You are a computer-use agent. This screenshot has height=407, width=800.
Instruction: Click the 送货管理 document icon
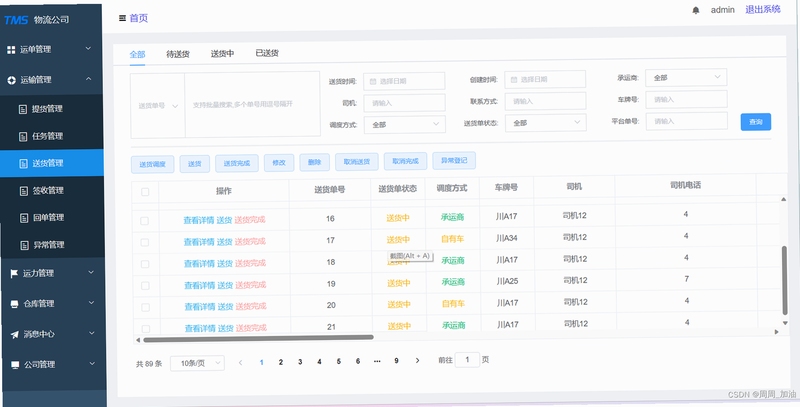point(23,163)
